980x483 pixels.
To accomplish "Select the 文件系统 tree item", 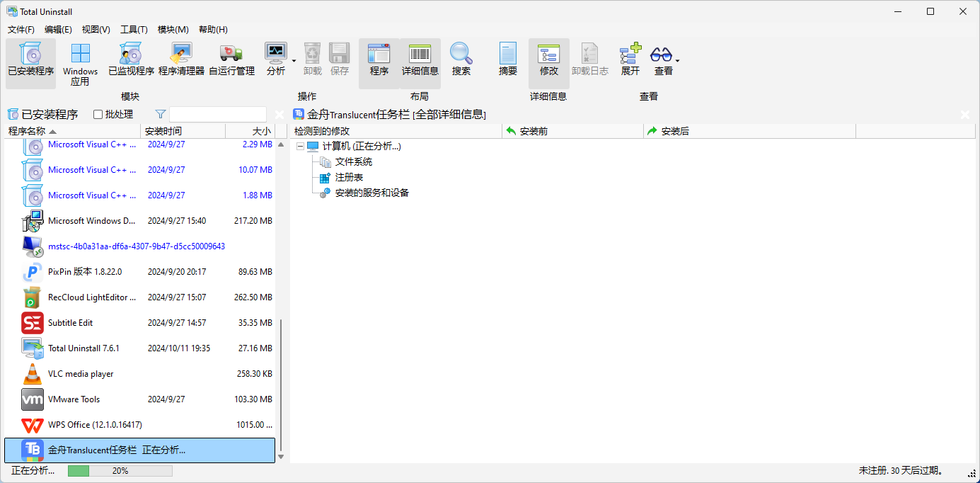I will [354, 161].
